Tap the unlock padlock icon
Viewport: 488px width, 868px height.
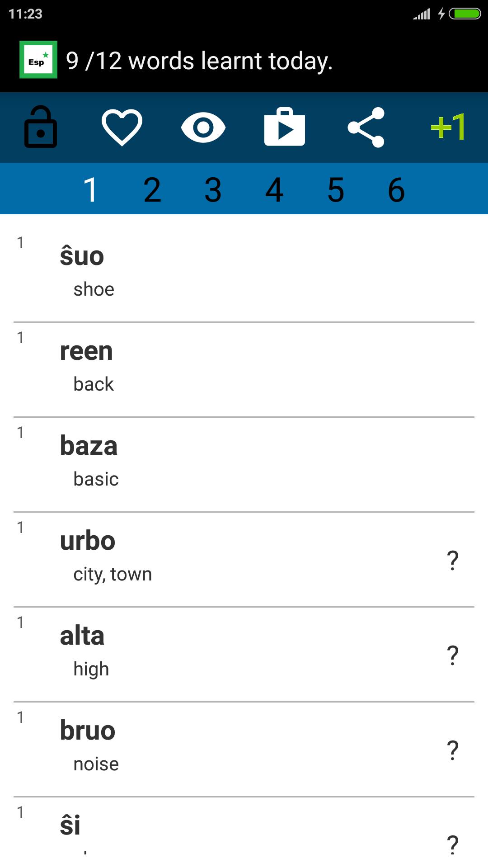[41, 127]
